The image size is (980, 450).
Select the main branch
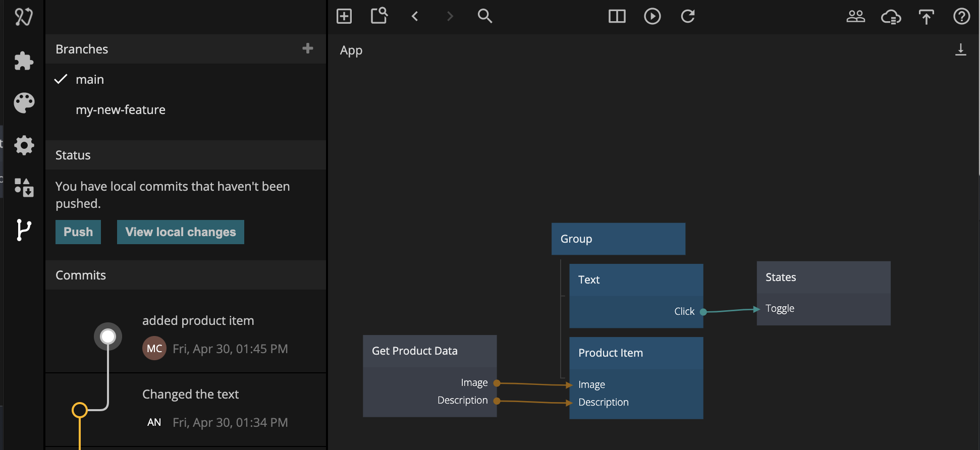click(90, 79)
